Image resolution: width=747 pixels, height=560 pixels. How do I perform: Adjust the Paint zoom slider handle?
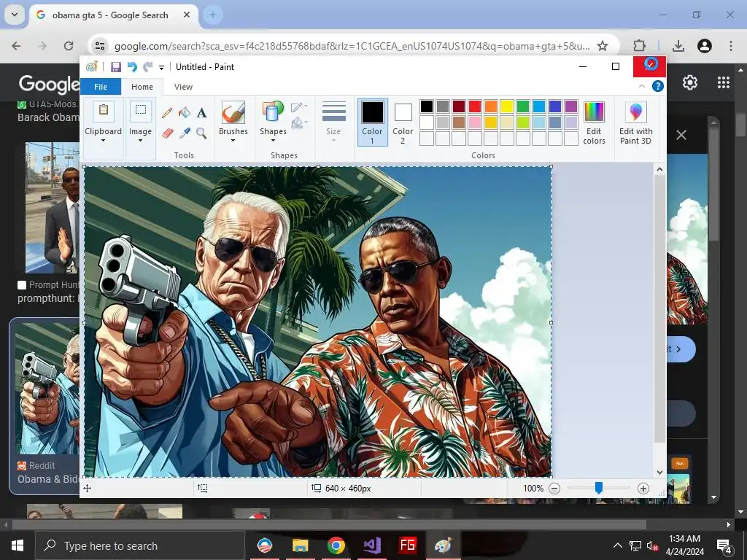599,488
